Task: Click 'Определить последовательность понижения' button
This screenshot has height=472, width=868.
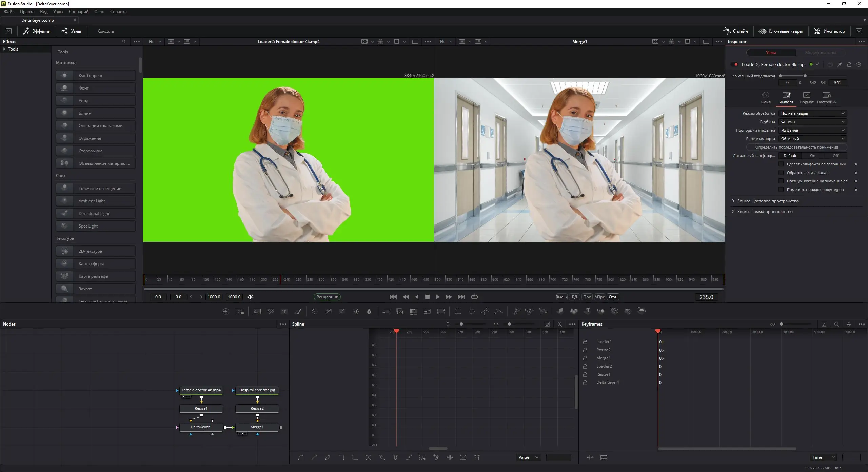Action: point(796,147)
